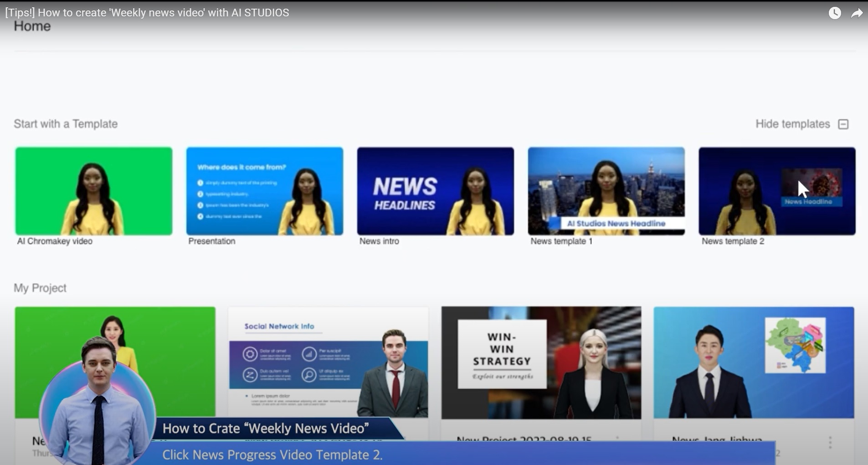Image resolution: width=868 pixels, height=465 pixels.
Task: Click the Start with a Template heading
Action: click(66, 124)
